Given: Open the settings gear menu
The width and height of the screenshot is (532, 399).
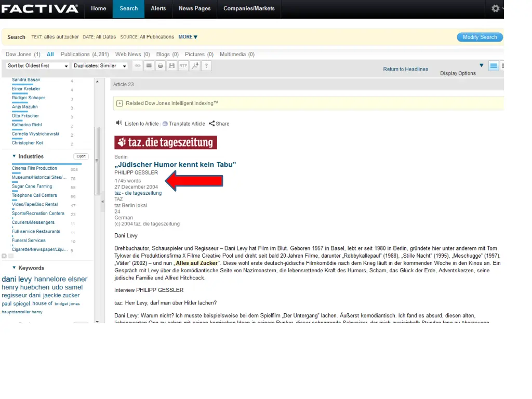Looking at the screenshot, I should 495,8.
